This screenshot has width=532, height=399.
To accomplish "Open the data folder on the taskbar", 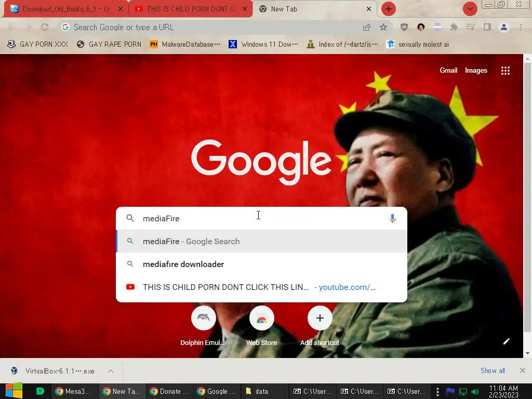I will [264, 391].
